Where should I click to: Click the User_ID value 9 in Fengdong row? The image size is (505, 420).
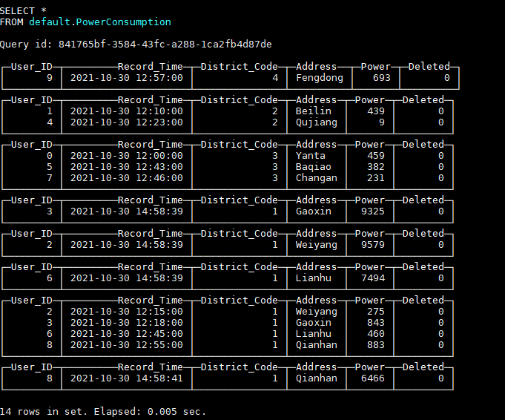[x=49, y=78]
